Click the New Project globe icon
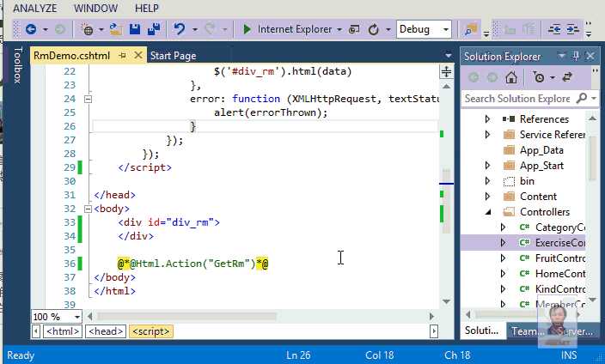605x364 pixels. 88,29
